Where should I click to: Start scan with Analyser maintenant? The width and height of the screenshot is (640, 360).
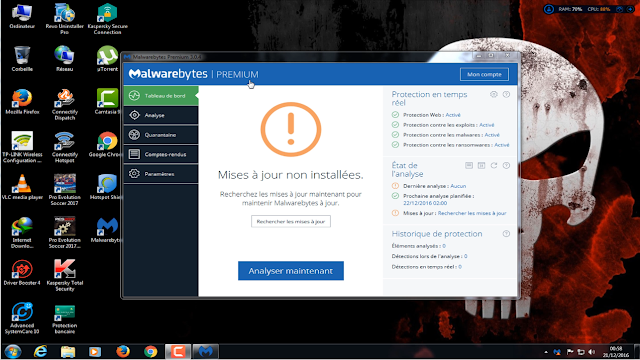[x=291, y=271]
